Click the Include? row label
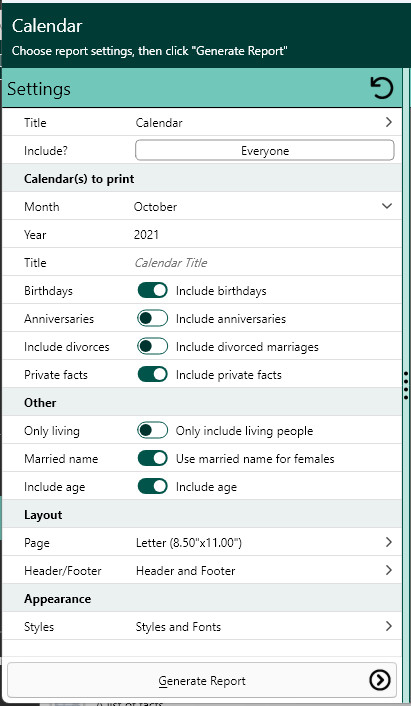The width and height of the screenshot is (411, 706). [x=45, y=150]
